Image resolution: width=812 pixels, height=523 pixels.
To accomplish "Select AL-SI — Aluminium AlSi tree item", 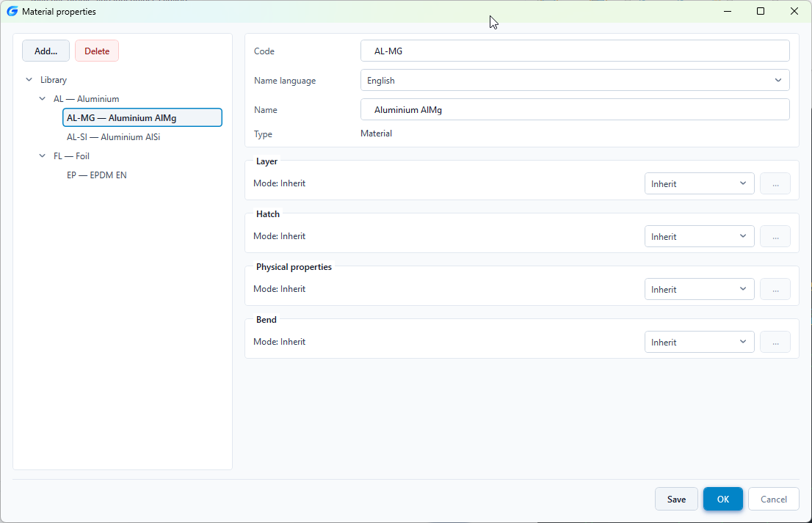I will (x=113, y=137).
